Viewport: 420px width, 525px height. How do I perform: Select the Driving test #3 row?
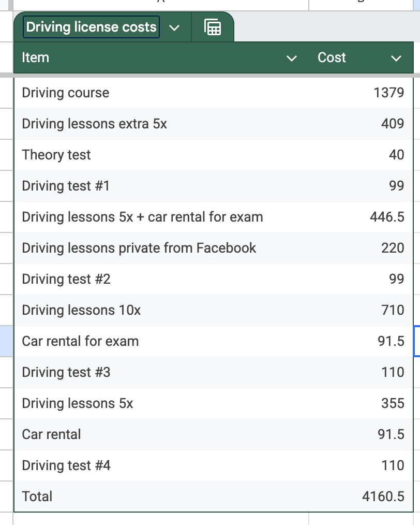click(x=66, y=372)
